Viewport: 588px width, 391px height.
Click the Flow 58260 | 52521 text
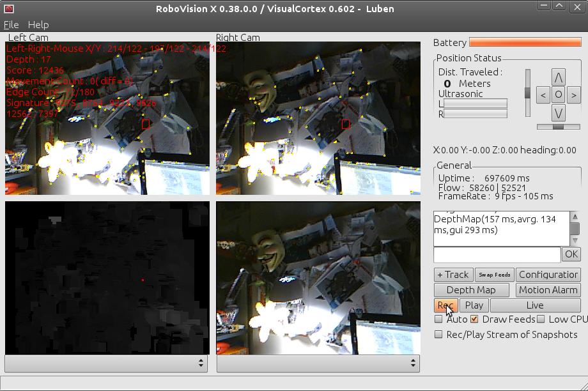482,188
